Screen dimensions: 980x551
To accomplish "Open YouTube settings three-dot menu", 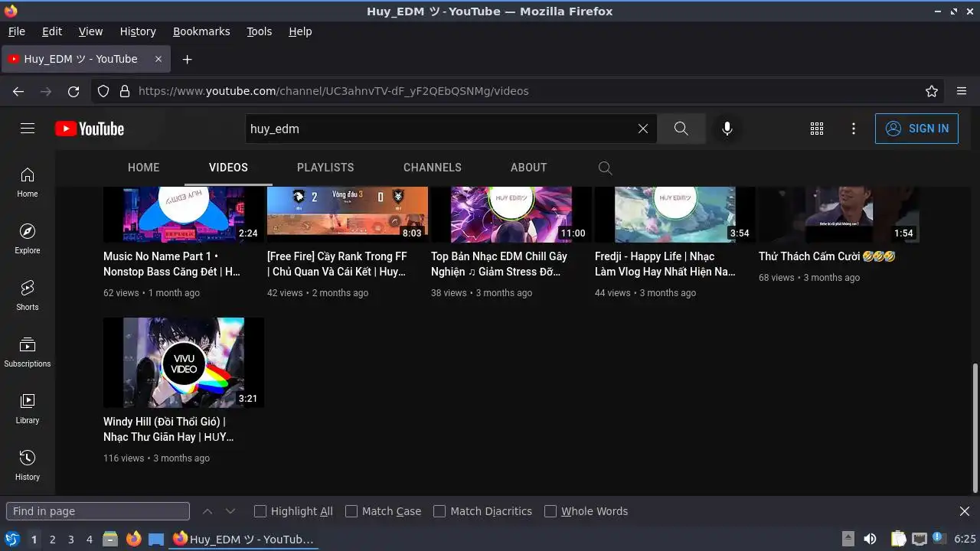I will 854,129.
